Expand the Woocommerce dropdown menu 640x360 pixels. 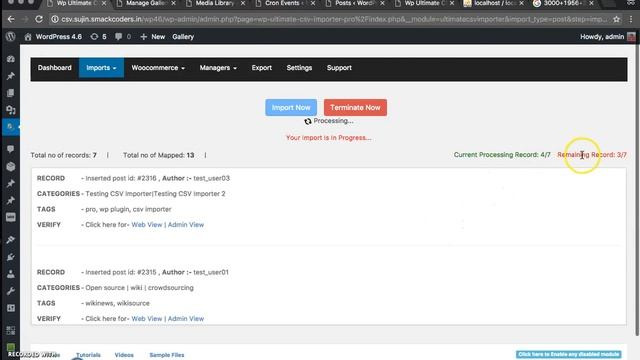point(158,68)
